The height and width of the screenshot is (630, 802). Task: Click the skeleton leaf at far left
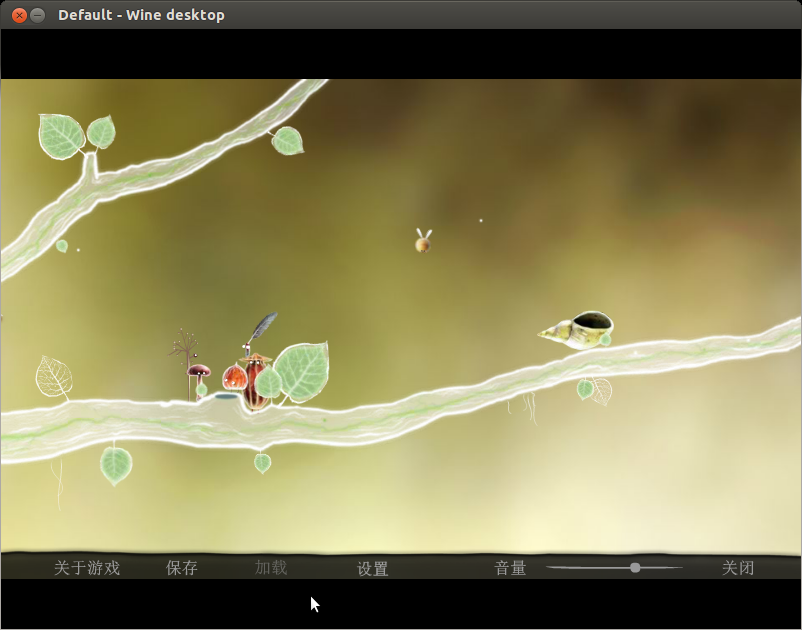coord(54,377)
